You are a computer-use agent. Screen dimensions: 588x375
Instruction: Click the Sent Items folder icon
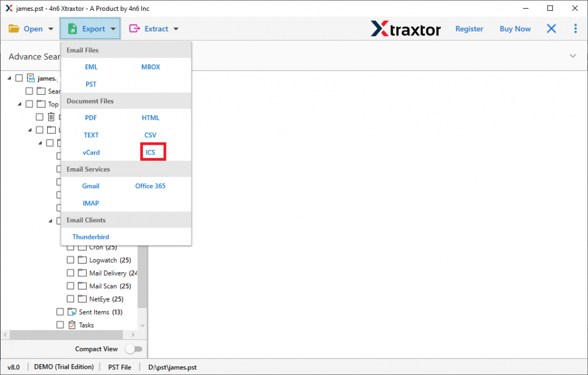[72, 312]
